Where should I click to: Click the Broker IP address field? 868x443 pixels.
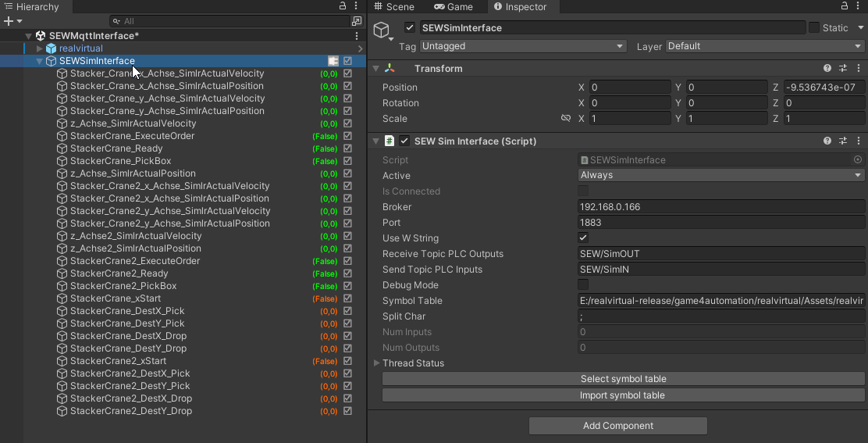click(x=721, y=207)
